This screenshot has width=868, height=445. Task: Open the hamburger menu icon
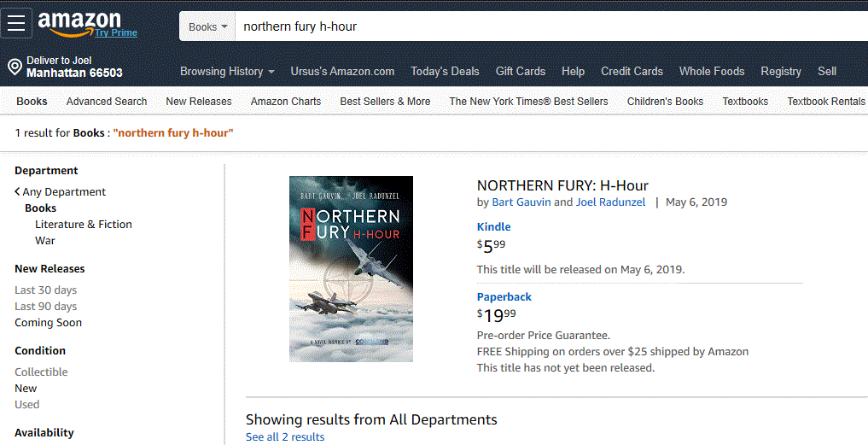pos(16,23)
